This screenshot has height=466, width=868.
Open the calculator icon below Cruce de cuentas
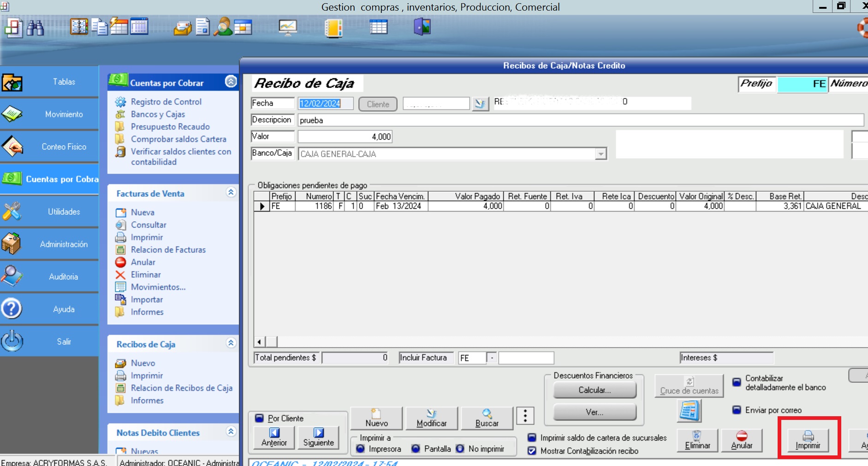pyautogui.click(x=689, y=411)
